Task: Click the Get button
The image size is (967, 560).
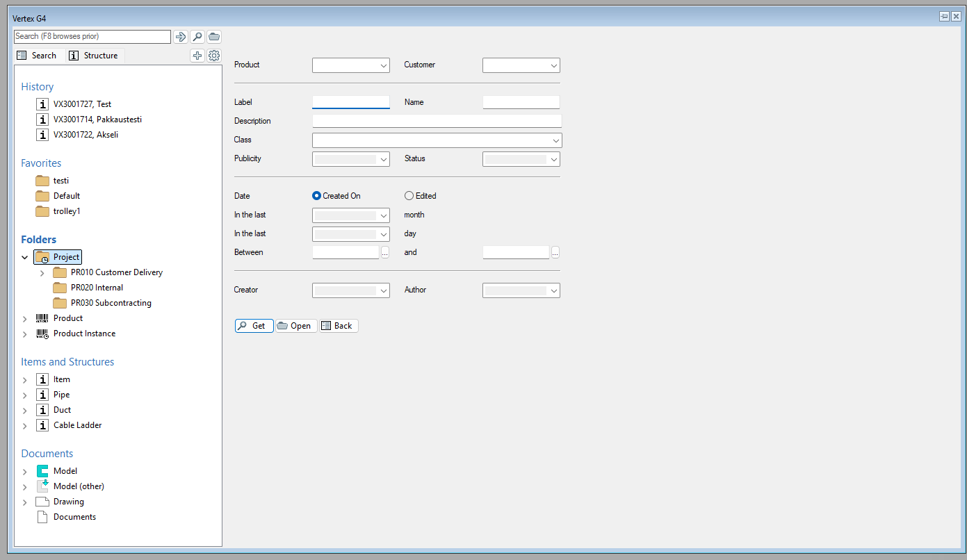Action: [x=254, y=326]
